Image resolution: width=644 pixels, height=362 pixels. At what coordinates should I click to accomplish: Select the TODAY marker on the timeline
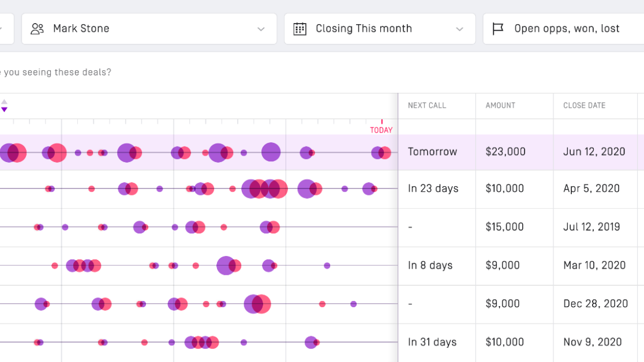[x=381, y=130]
